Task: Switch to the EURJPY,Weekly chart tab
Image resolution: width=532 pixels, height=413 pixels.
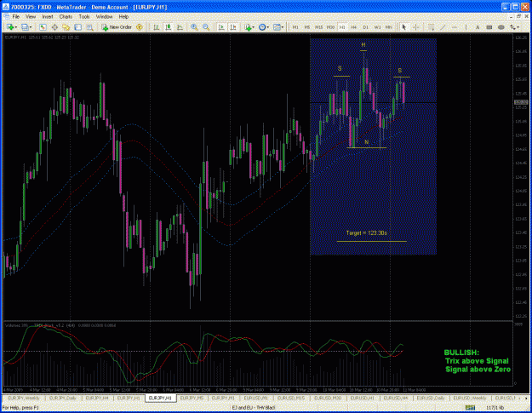Action: [x=24, y=398]
